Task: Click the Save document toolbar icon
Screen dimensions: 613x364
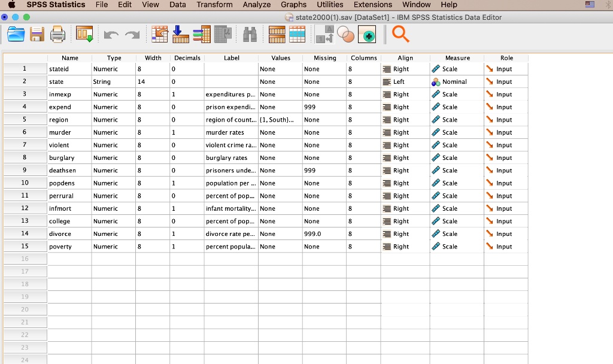Action: [37, 34]
